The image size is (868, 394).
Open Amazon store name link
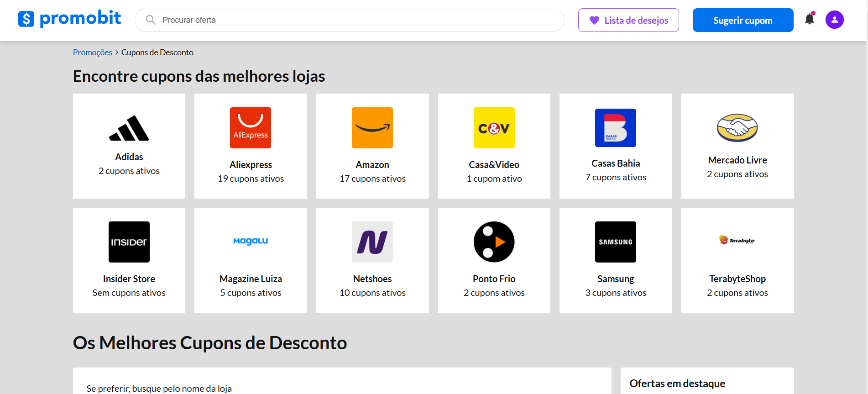[x=372, y=165]
